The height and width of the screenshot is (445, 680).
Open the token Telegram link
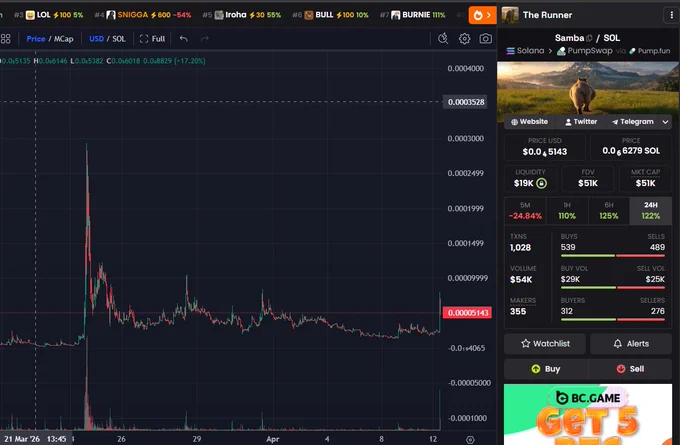[632, 122]
